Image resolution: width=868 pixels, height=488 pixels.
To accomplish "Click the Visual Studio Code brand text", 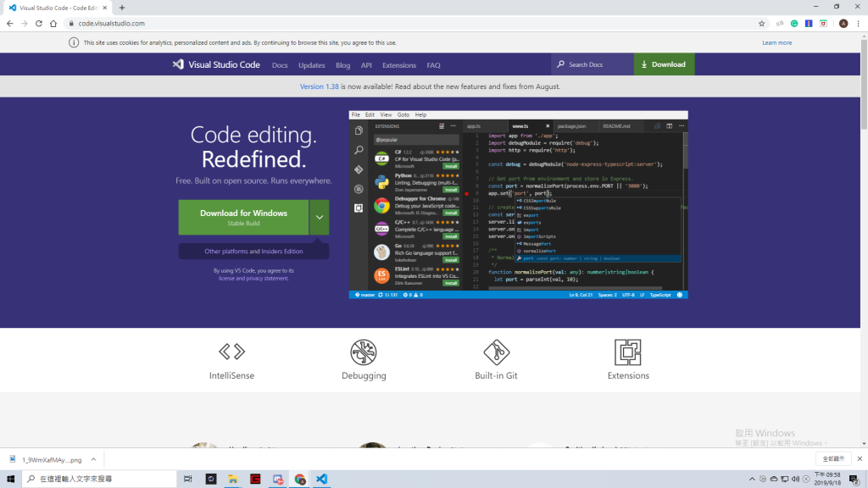I will pos(224,64).
